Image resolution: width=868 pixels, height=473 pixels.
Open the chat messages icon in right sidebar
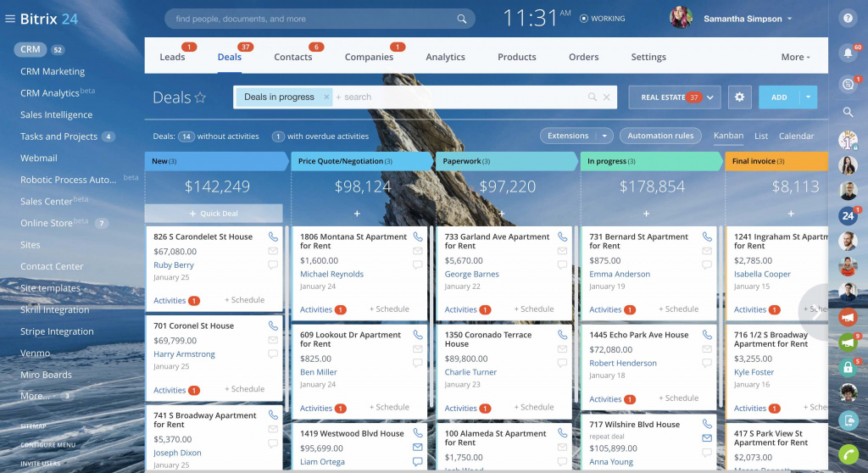pos(848,83)
